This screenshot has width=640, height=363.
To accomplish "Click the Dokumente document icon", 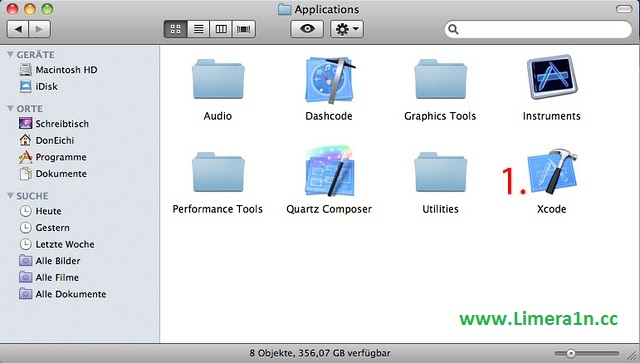I will click(x=25, y=174).
